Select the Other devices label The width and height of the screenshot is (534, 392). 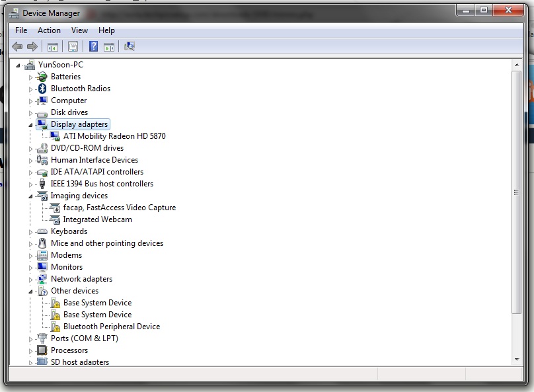75,291
